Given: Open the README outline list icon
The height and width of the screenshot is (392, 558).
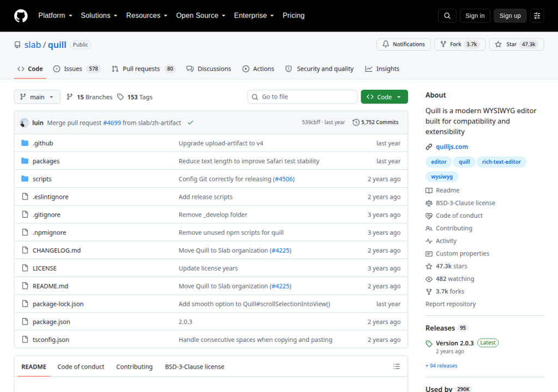Looking at the screenshot, I should (397, 366).
